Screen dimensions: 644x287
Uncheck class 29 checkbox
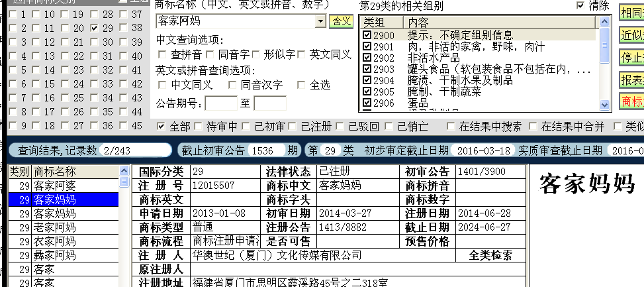[95, 29]
